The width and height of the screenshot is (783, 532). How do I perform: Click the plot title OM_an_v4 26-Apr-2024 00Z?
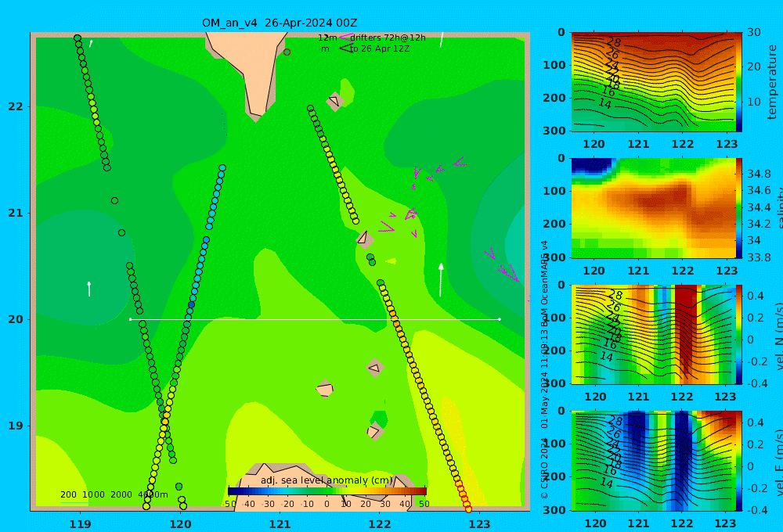tap(280, 23)
